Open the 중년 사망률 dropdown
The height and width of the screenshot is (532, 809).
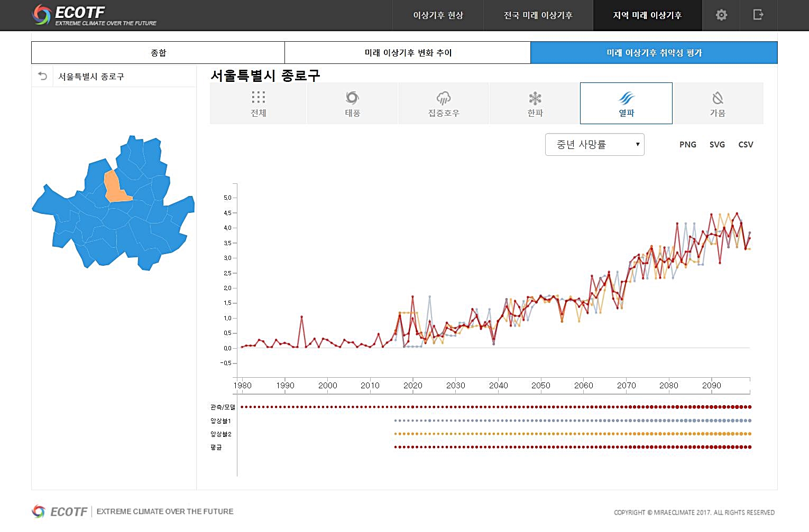coord(594,145)
